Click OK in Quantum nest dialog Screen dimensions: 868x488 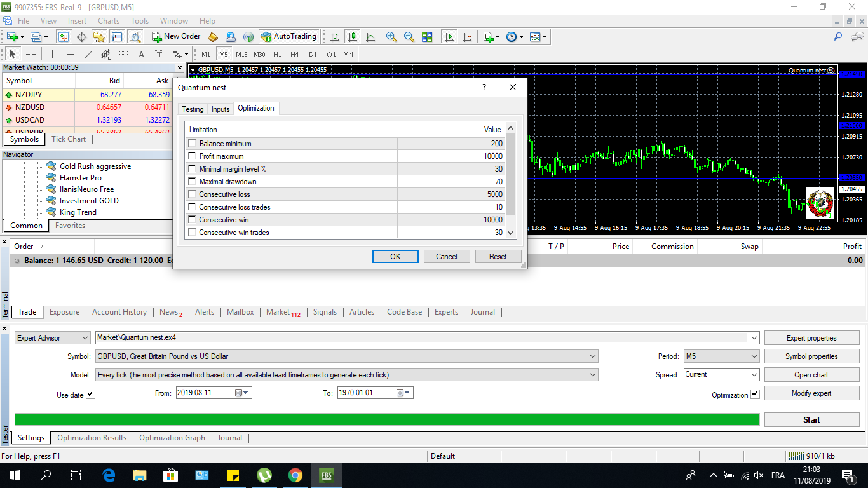395,257
